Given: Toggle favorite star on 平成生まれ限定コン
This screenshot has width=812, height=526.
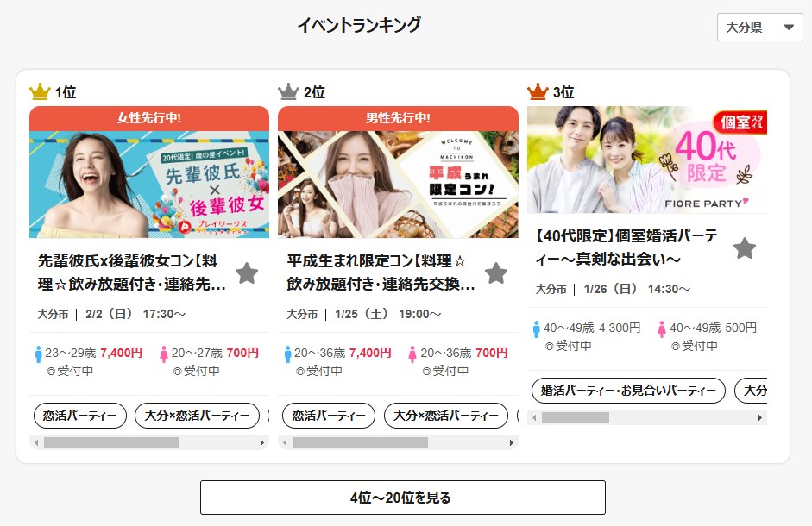Looking at the screenshot, I should [496, 273].
